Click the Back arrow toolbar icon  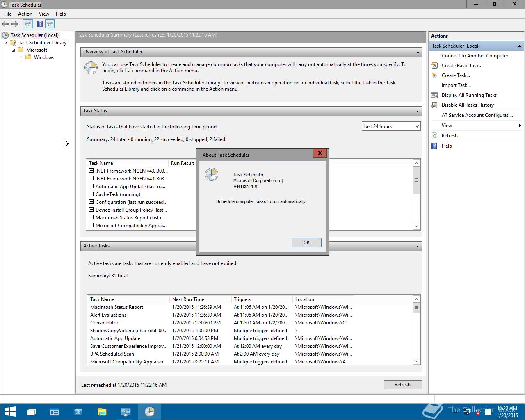click(5, 24)
